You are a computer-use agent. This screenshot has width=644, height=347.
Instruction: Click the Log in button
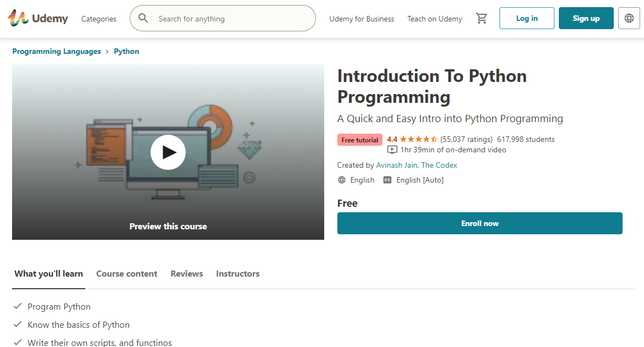point(526,19)
